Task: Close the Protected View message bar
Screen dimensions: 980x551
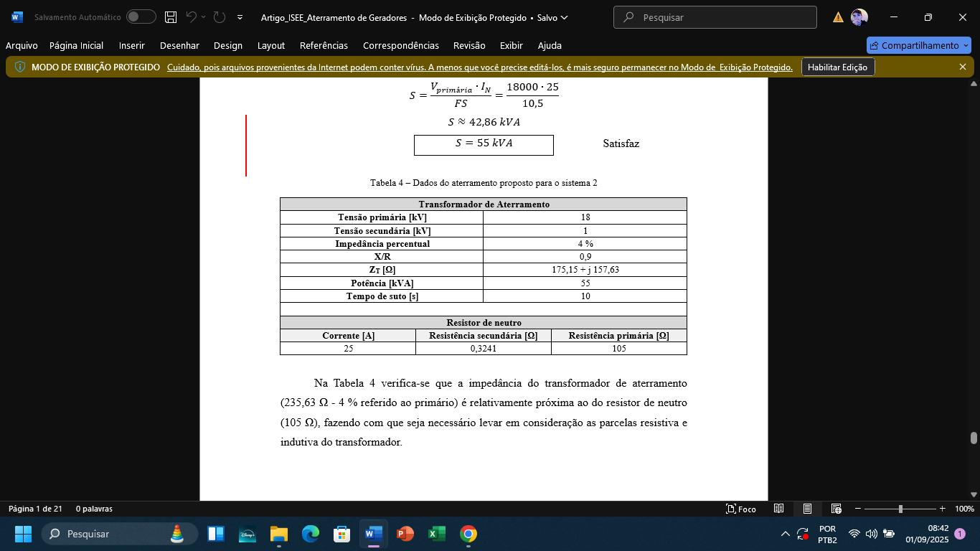Action: coord(963,67)
